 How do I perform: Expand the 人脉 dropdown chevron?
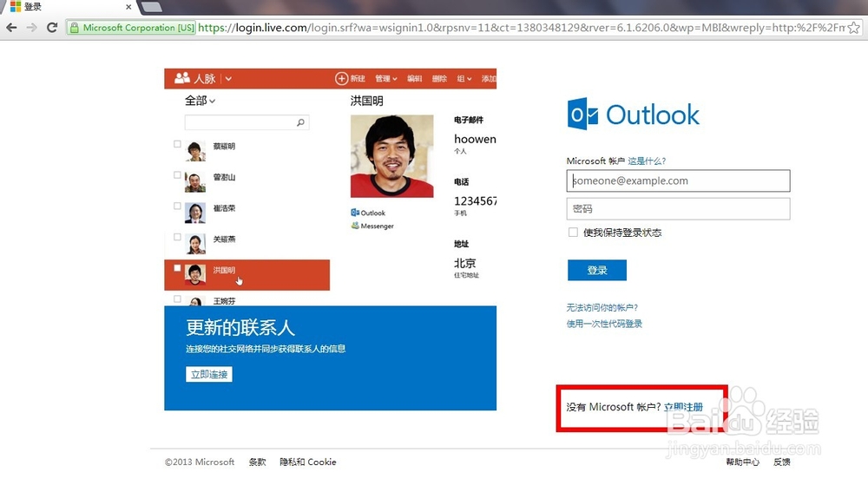click(x=228, y=79)
